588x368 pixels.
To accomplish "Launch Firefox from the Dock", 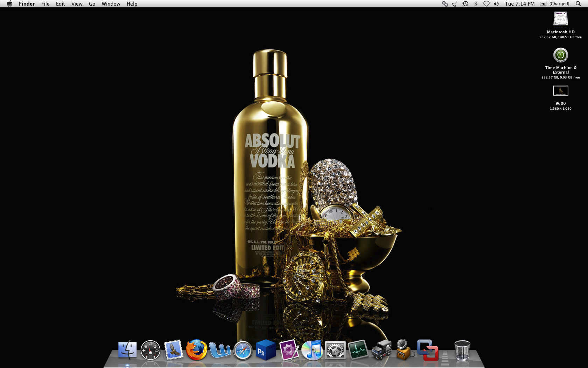I will [196, 350].
